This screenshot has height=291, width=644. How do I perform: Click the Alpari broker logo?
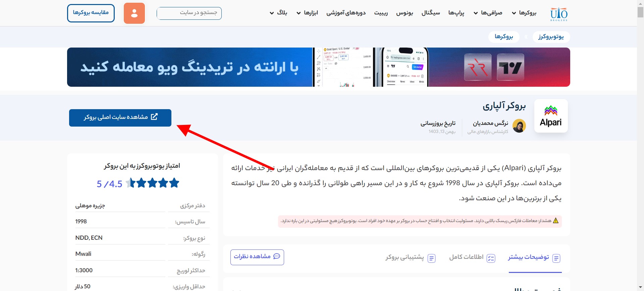click(x=551, y=116)
